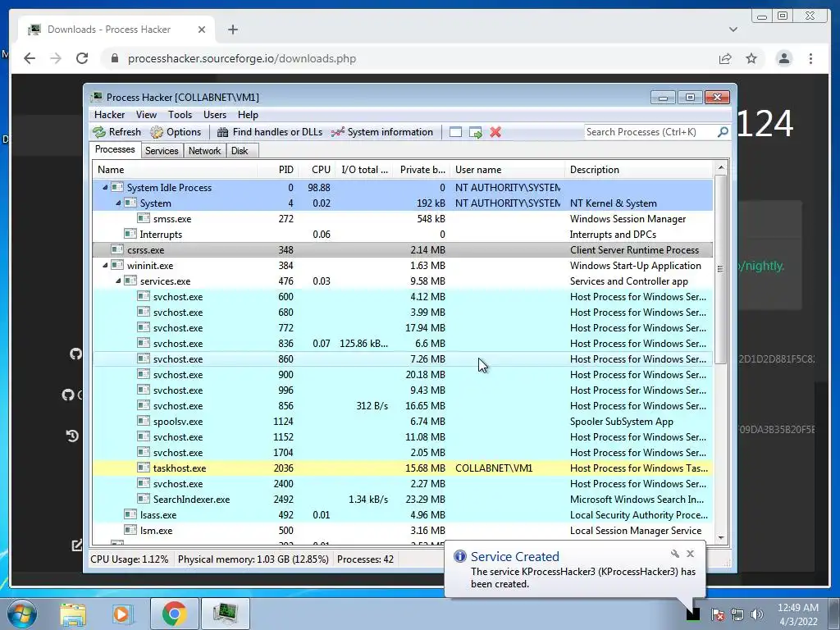840x630 pixels.
Task: Collapse the wininit.exe tree node
Action: point(105,265)
